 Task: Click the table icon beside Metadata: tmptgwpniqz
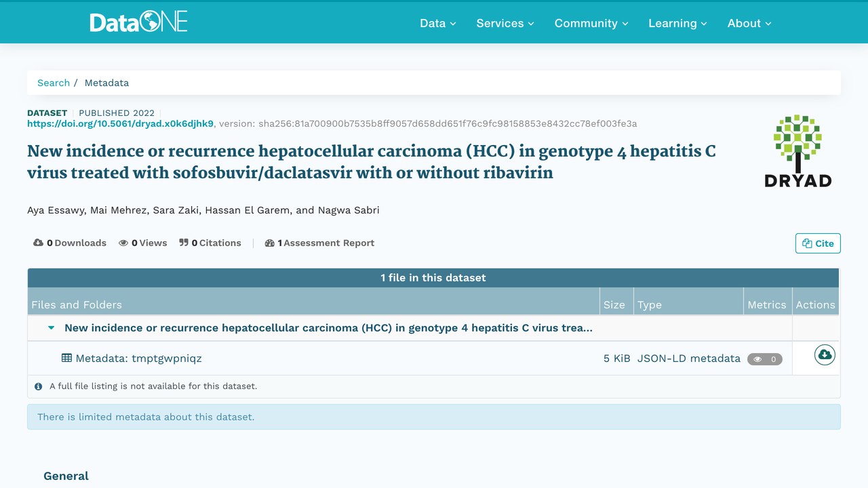pyautogui.click(x=66, y=358)
